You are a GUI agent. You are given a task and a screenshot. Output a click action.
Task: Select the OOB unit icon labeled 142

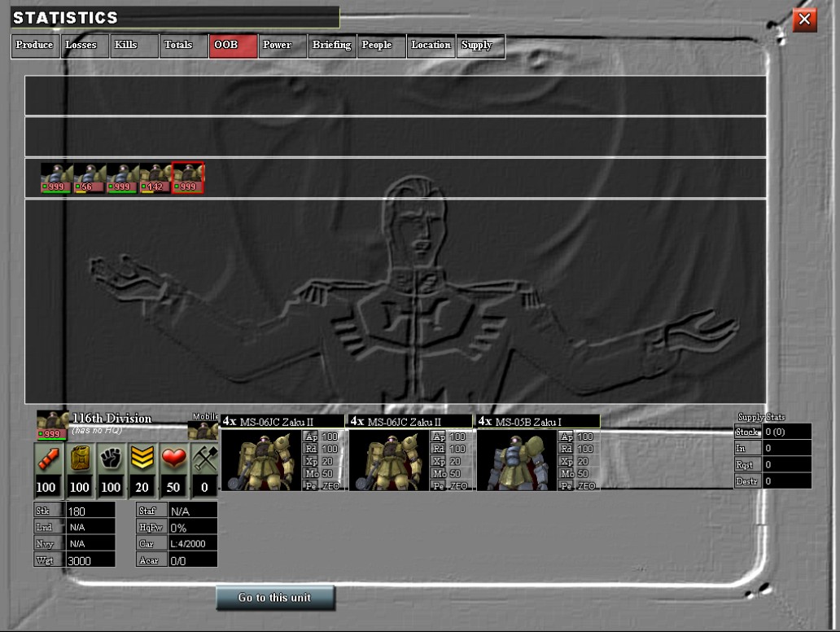point(155,178)
